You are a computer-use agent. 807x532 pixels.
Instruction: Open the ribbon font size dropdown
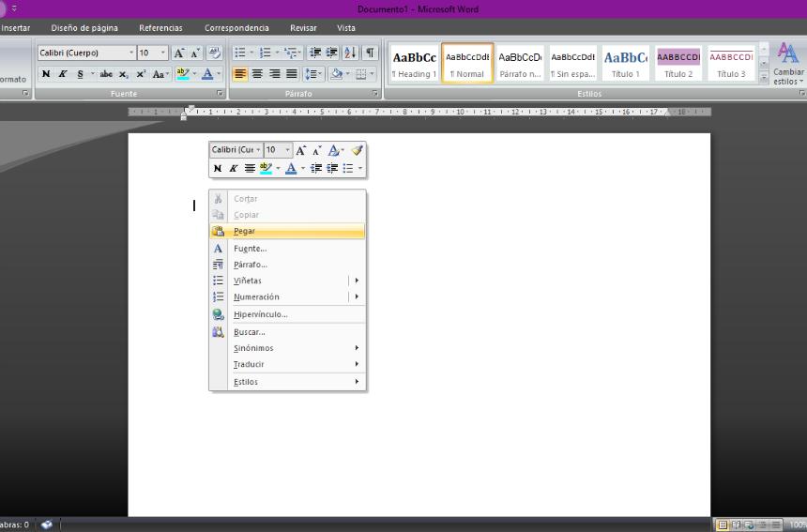pos(163,53)
